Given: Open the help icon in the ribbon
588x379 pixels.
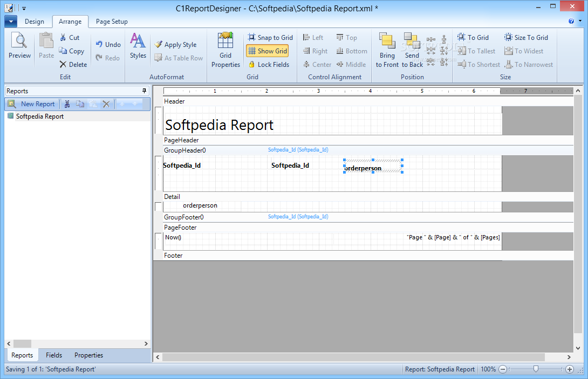Looking at the screenshot, I should click(x=571, y=22).
